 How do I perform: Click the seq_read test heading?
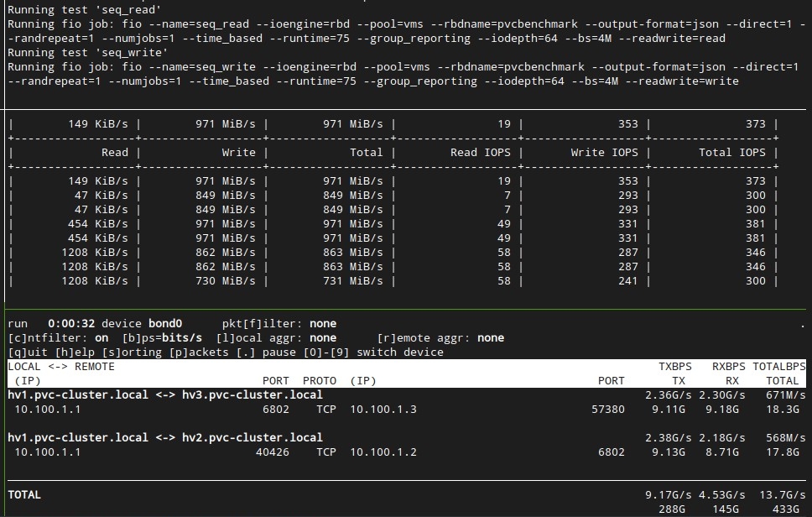[84, 9]
